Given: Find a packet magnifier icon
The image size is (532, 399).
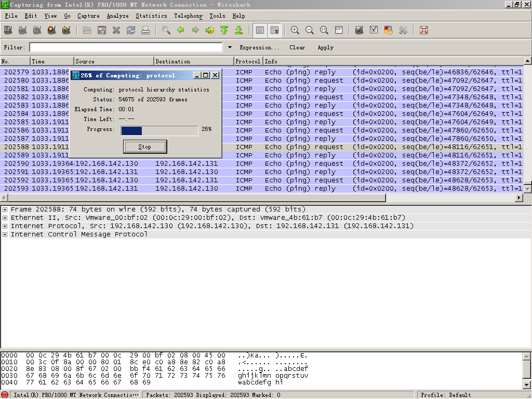Looking at the screenshot, I should pyautogui.click(x=166, y=30).
